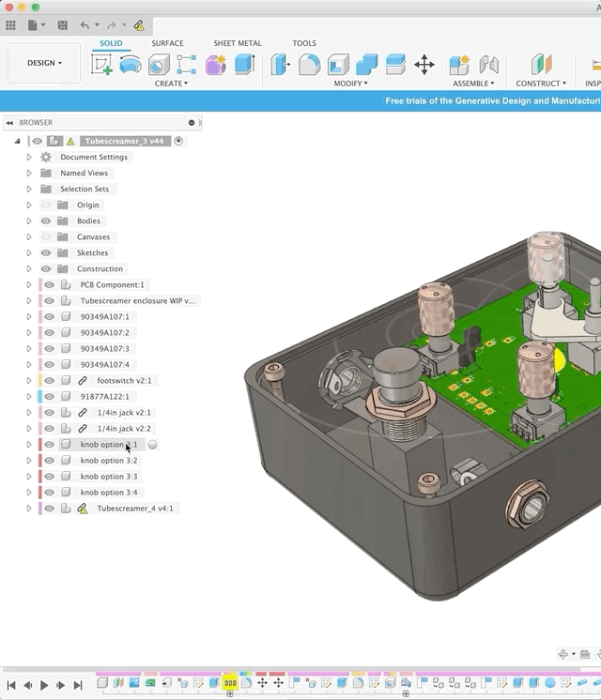The image size is (601, 700).
Task: Toggle visibility of PCB Component:1
Action: tap(50, 284)
